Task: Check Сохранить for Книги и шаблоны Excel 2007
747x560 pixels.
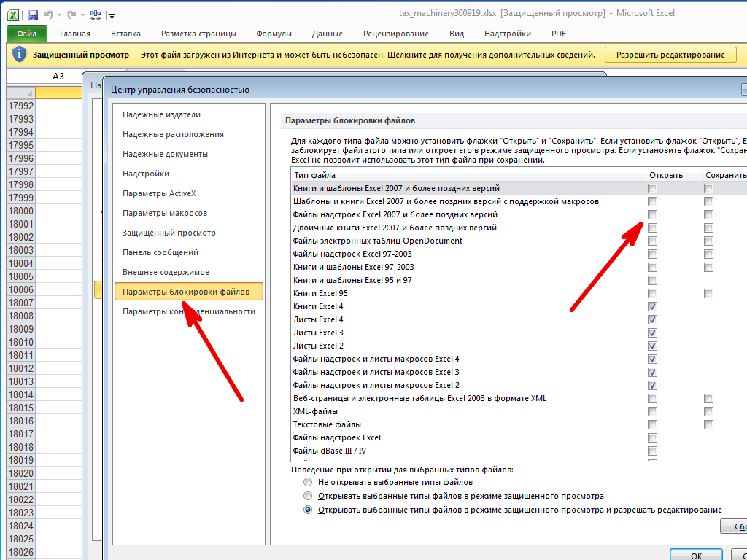Action: click(709, 189)
